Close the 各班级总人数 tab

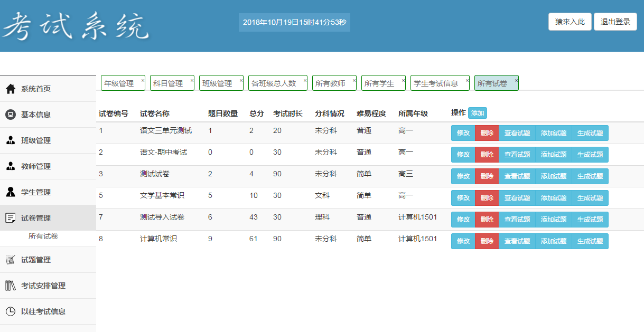pos(304,79)
